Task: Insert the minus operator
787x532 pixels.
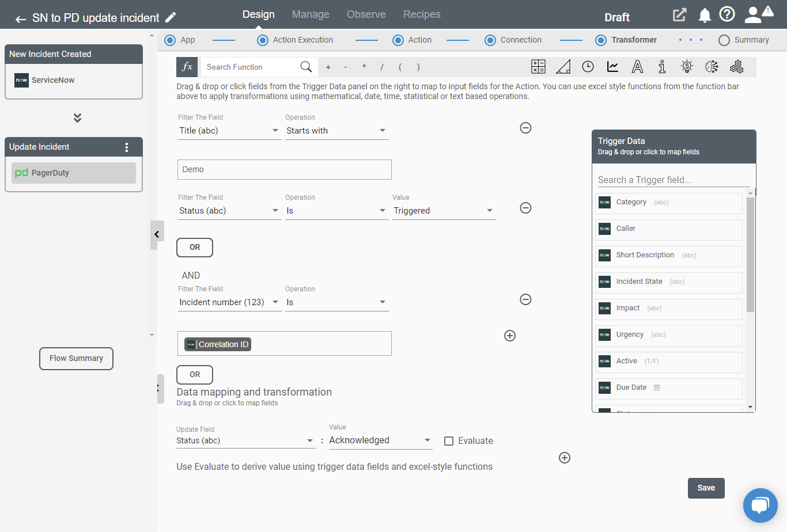Action: click(x=346, y=67)
